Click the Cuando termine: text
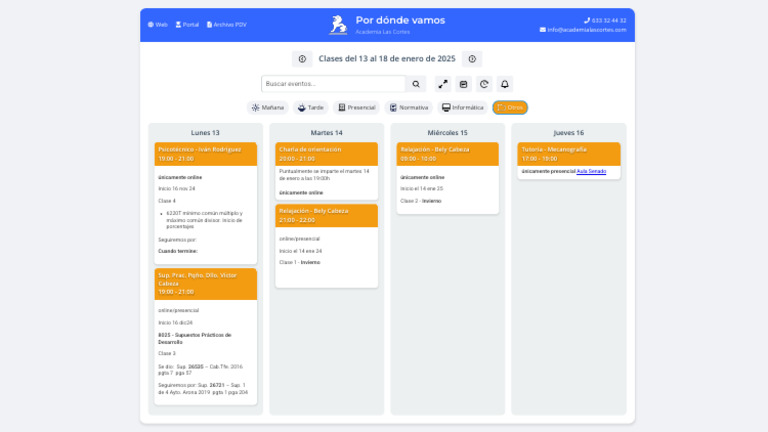 (x=178, y=251)
